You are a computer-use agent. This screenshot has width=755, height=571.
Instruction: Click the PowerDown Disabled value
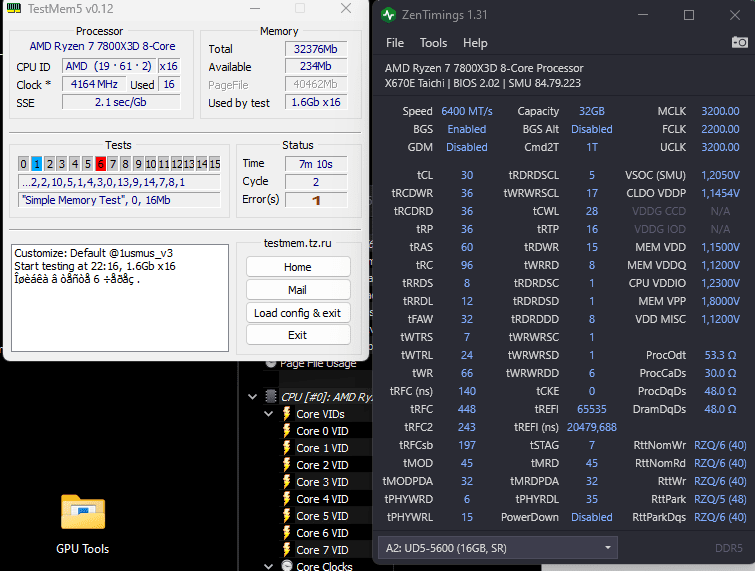click(592, 517)
